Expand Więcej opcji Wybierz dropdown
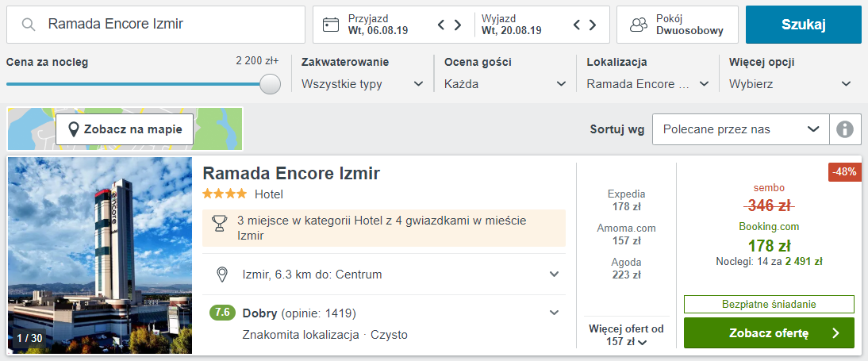Screen dimensions: 868x361 pos(790,84)
